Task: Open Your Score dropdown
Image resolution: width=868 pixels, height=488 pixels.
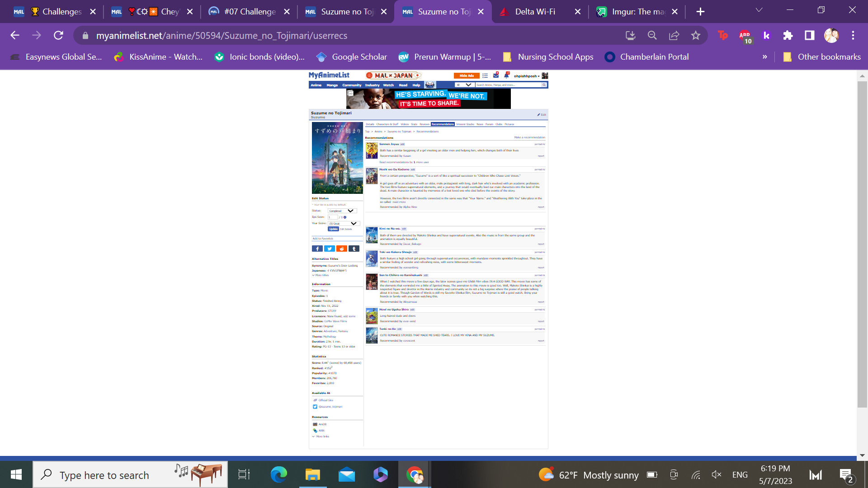Action: coord(344,224)
